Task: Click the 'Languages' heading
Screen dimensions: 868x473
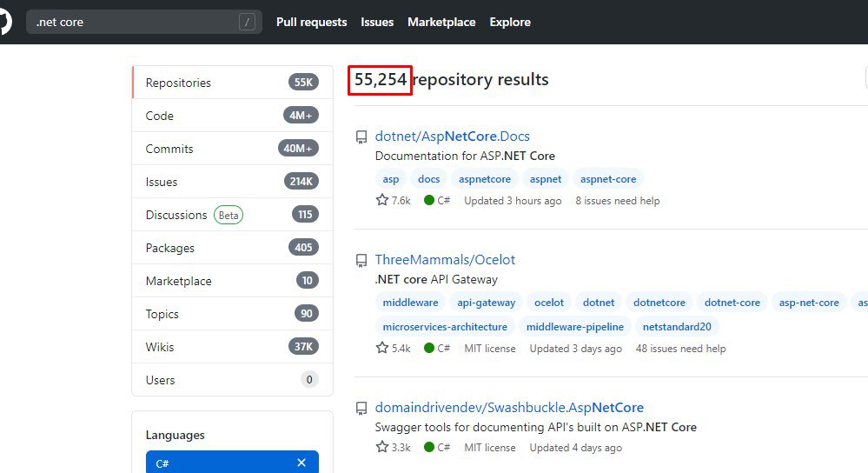Action: click(175, 435)
